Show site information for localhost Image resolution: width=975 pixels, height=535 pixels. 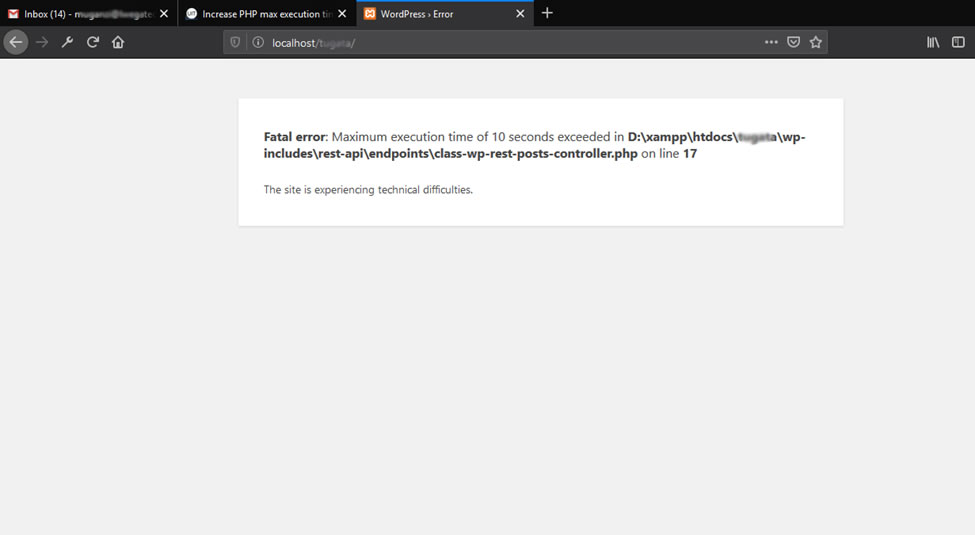click(x=257, y=42)
